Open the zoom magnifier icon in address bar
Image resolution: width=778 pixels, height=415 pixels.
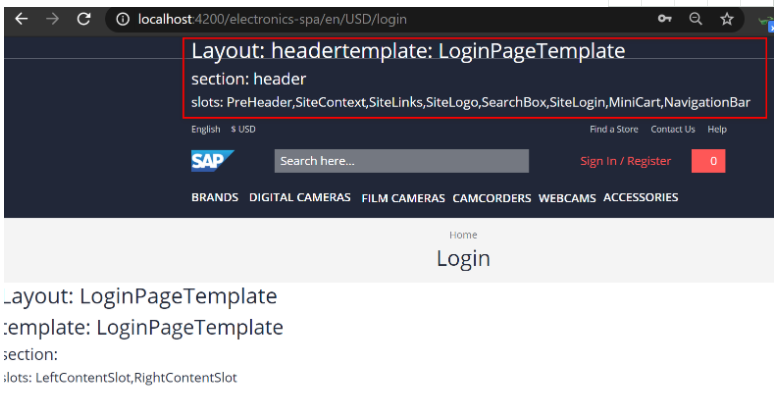coord(696,19)
